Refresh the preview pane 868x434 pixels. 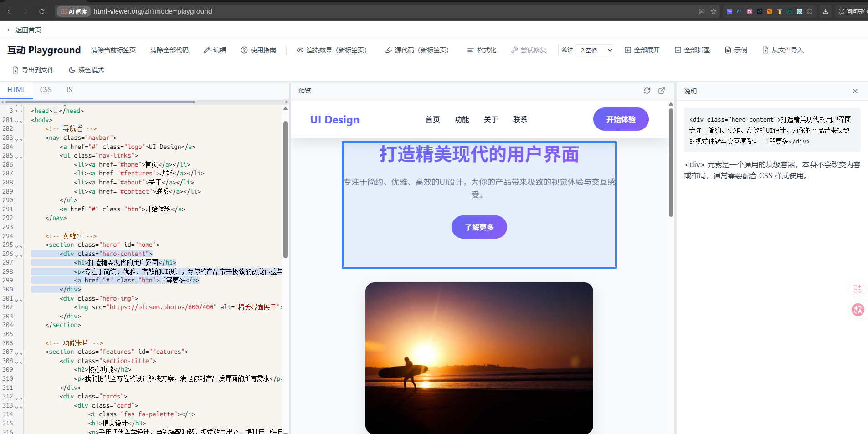click(x=647, y=91)
